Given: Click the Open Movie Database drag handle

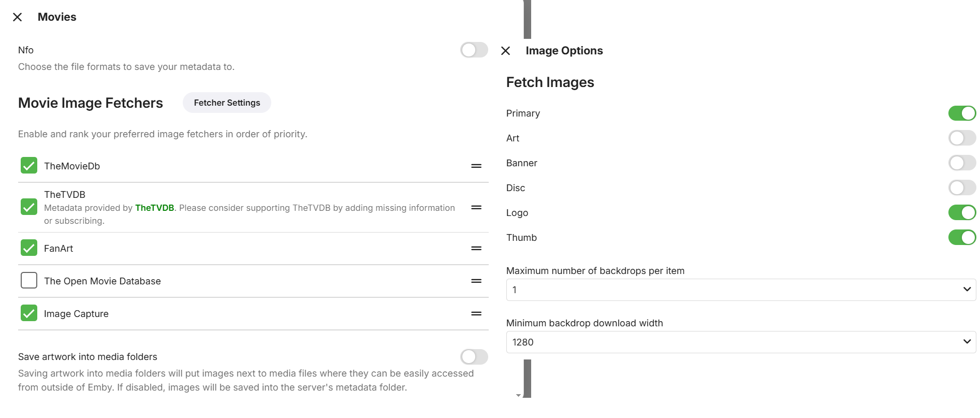Looking at the screenshot, I should [x=476, y=281].
